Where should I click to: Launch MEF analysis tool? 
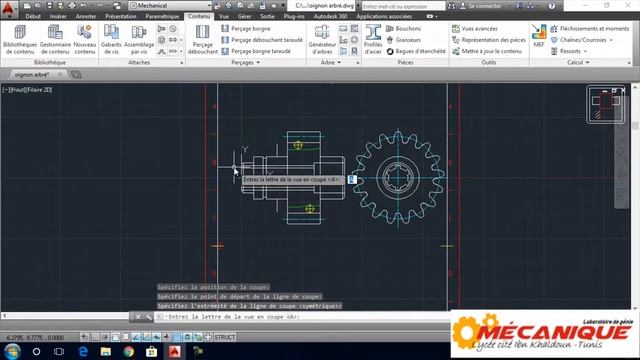pyautogui.click(x=539, y=36)
